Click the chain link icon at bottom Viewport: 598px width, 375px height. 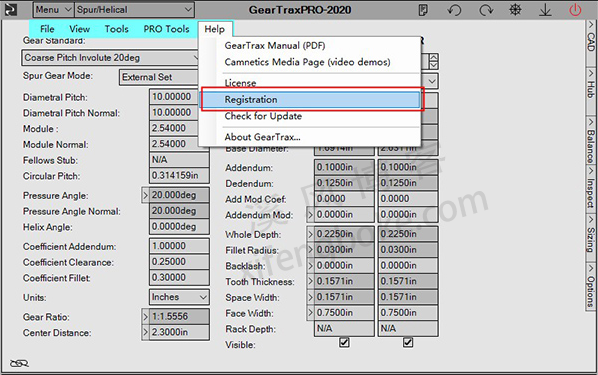click(x=19, y=363)
